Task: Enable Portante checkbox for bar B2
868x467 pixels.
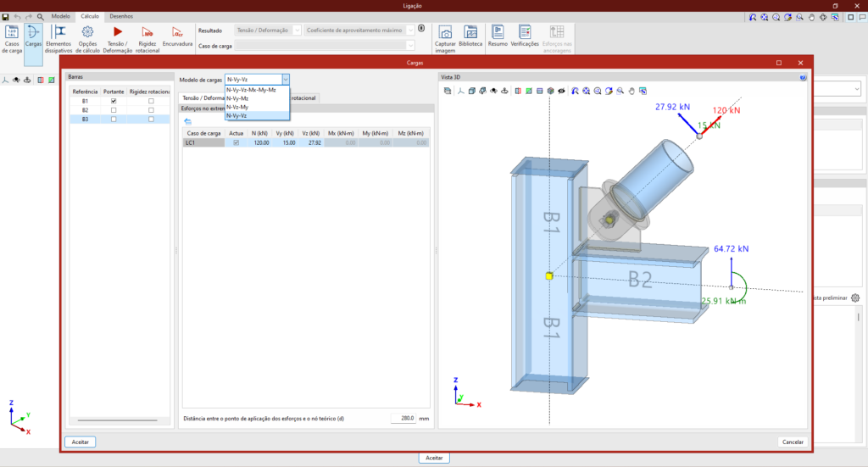Action: [x=114, y=110]
